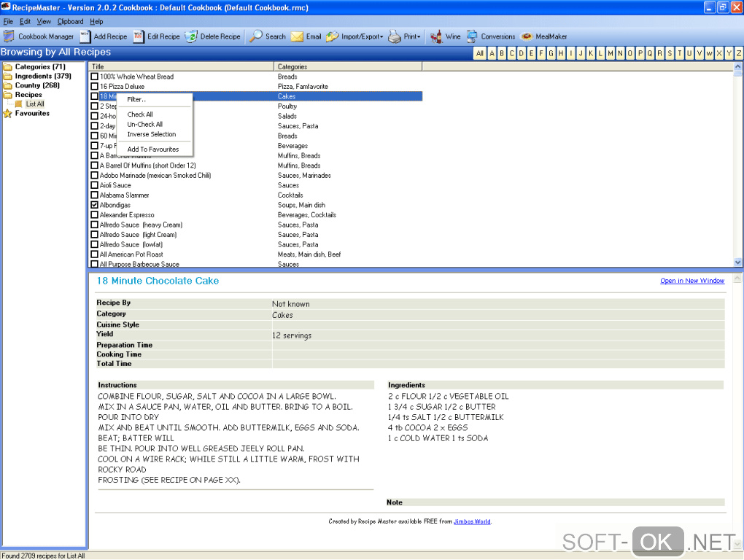Click the Print printer icon
Viewport: 744px width, 560px height.
(x=395, y=36)
